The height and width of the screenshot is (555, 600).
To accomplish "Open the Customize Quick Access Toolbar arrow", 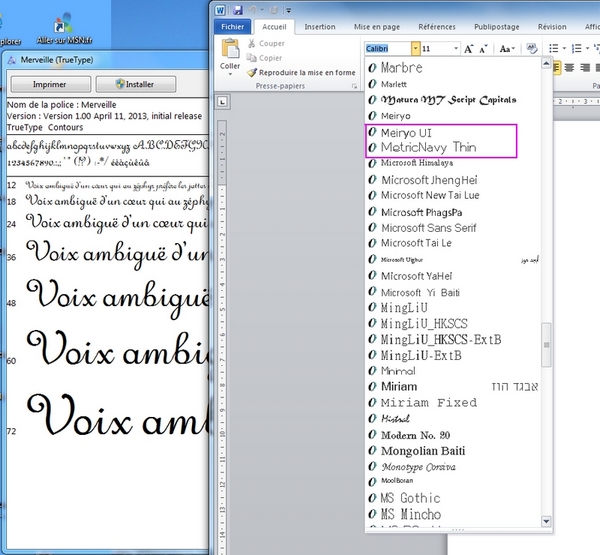I will [289, 11].
